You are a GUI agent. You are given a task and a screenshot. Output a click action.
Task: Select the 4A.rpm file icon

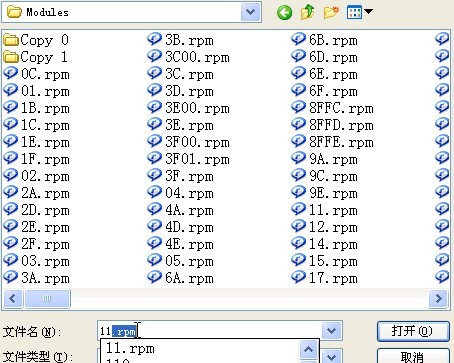click(155, 209)
